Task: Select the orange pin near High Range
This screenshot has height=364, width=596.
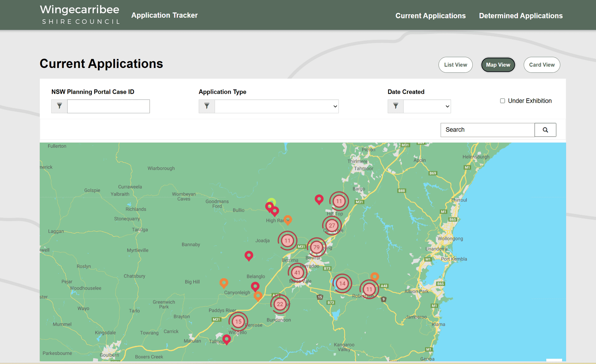Action: tap(288, 220)
